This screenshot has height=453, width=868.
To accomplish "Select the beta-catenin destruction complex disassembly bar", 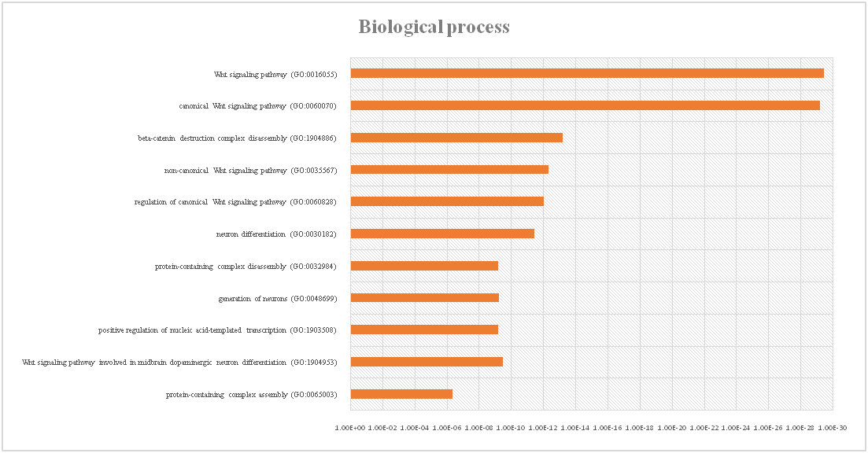I will click(x=456, y=138).
